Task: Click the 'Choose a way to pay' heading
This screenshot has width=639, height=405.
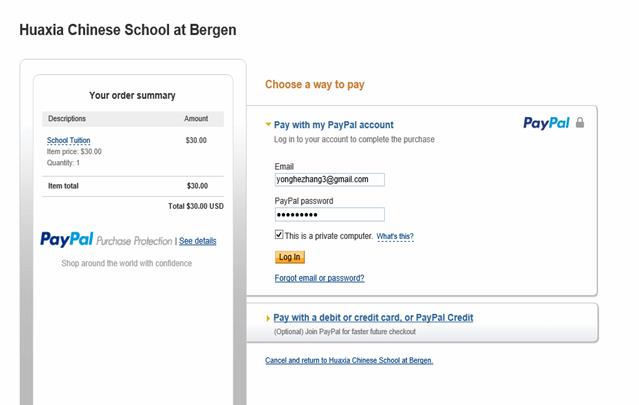Action: (x=315, y=85)
